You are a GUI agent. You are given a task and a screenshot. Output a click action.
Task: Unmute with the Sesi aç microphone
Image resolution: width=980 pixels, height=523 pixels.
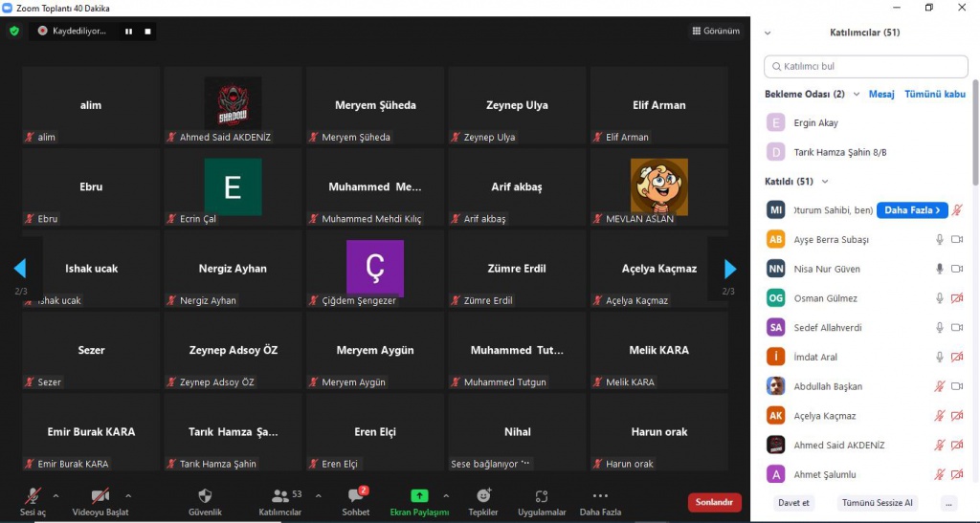point(33,502)
